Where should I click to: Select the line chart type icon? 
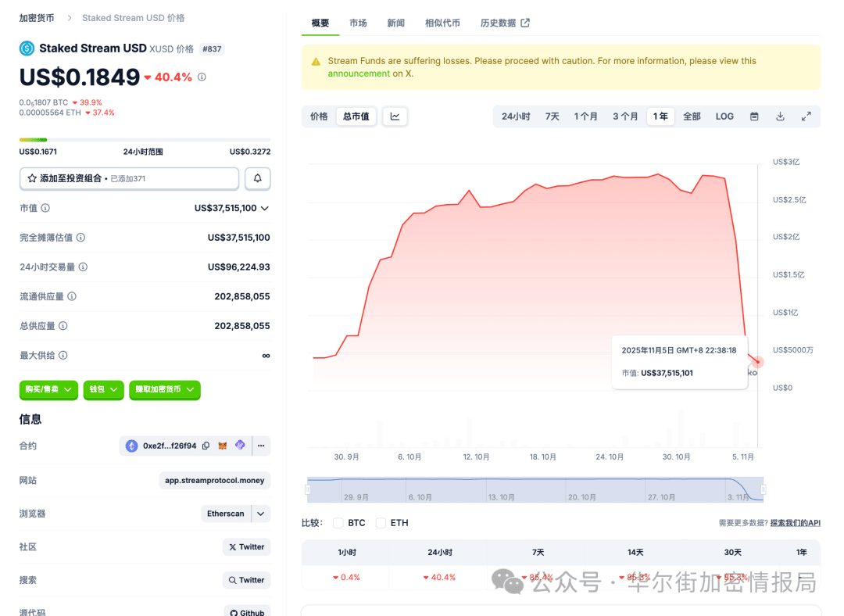click(x=395, y=116)
